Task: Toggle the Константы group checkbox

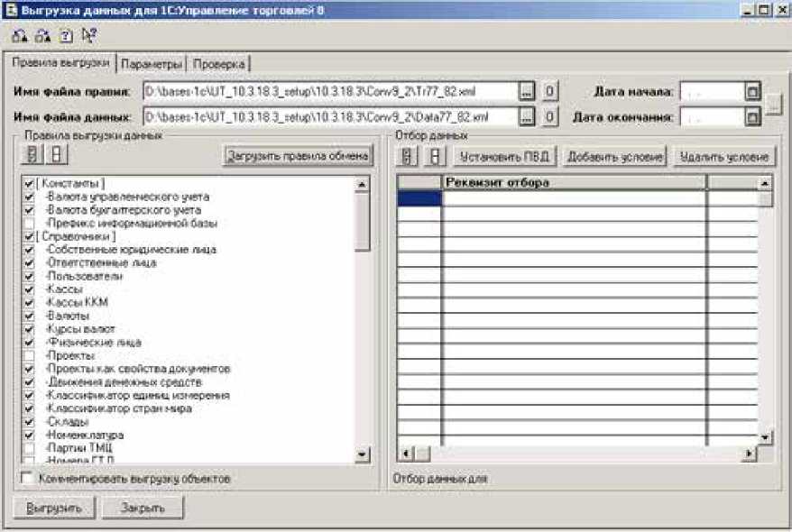Action: pos(29,183)
